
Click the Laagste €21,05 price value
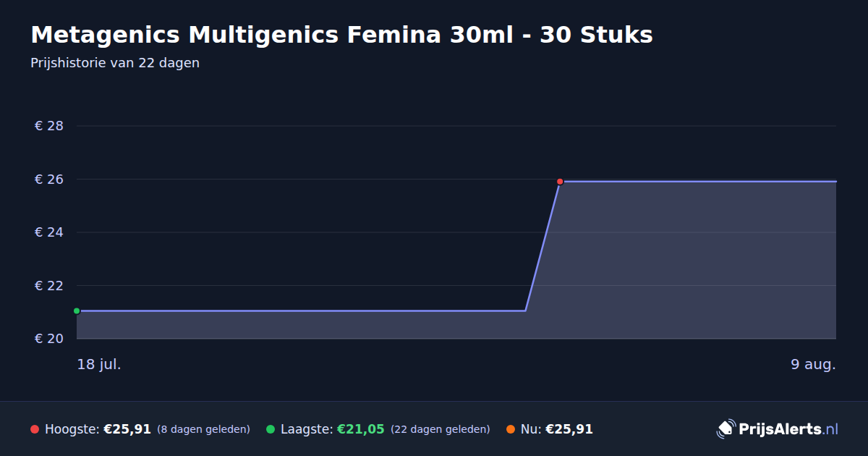(x=361, y=429)
